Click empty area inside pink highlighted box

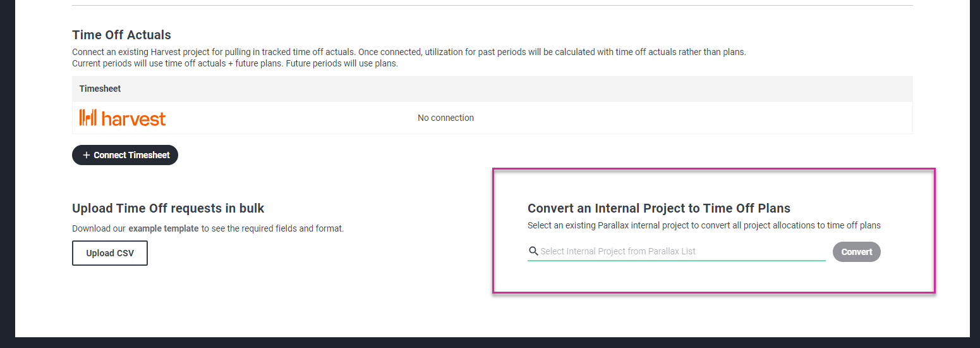713,278
